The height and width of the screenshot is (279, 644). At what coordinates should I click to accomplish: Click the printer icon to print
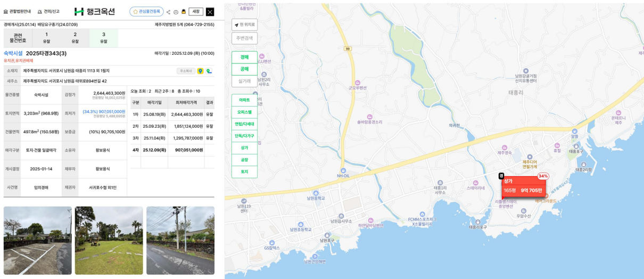[x=176, y=12]
